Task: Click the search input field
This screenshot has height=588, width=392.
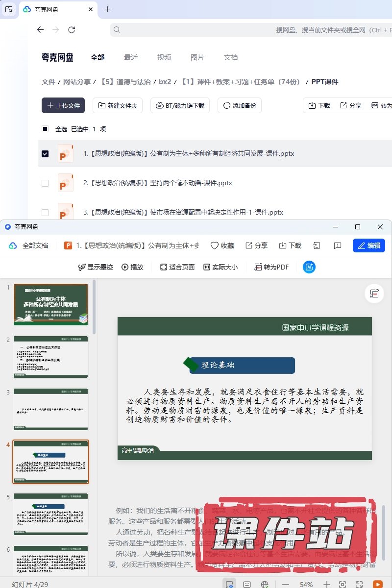Action: click(245, 30)
